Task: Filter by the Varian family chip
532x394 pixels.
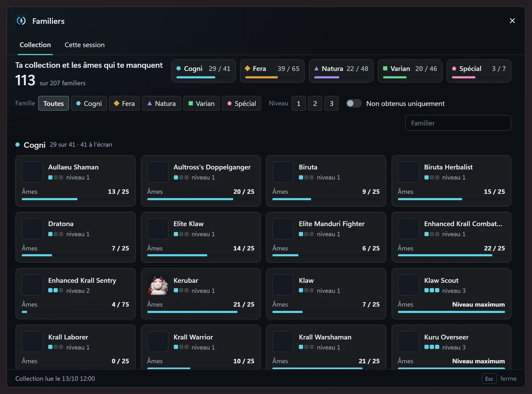Action: tap(202, 103)
